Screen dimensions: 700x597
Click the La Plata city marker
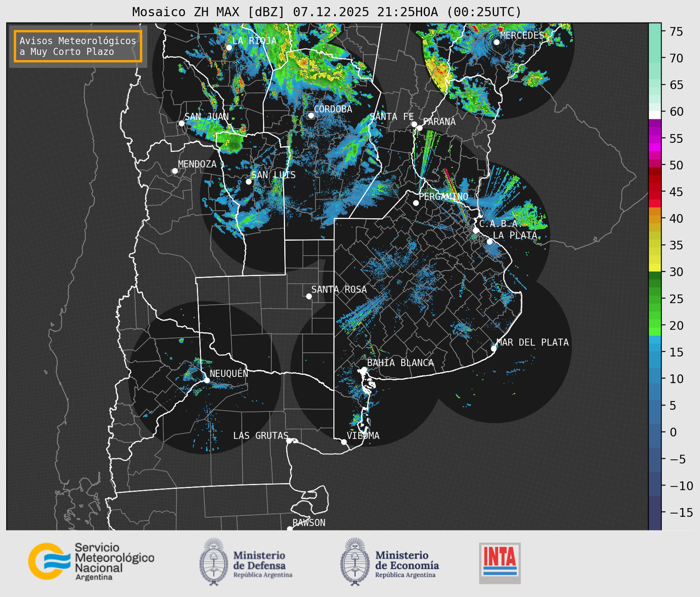click(490, 242)
